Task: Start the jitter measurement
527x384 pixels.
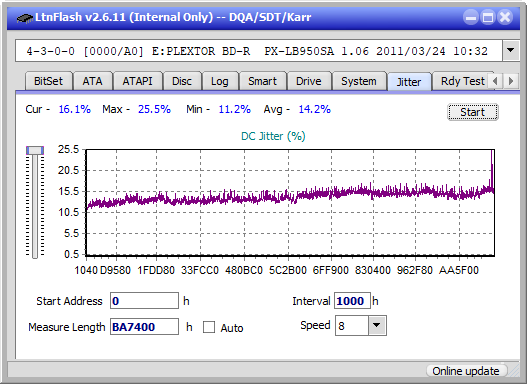Action: pyautogui.click(x=473, y=112)
